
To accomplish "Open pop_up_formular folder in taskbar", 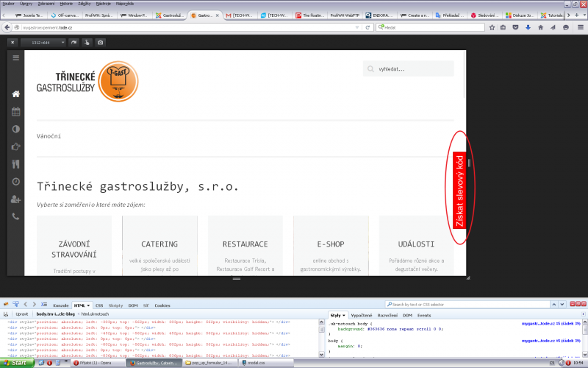I will click(x=210, y=363).
